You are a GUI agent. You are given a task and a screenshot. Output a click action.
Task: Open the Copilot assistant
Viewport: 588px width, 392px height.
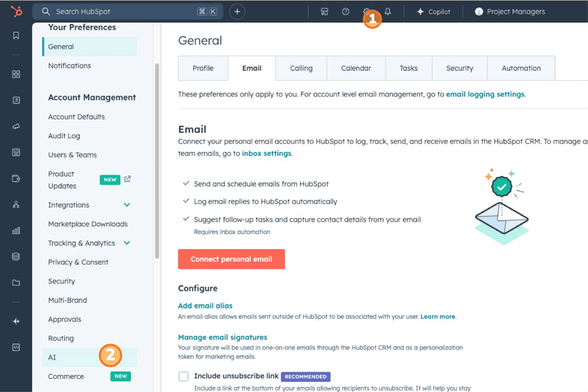[433, 12]
